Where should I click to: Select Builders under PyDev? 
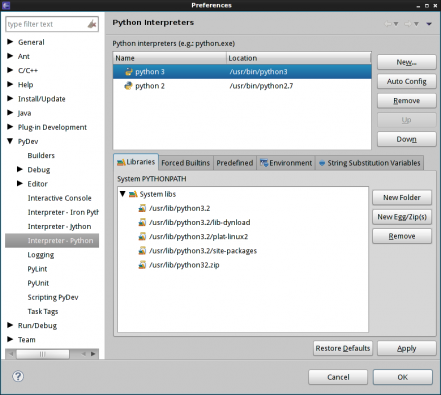(41, 155)
